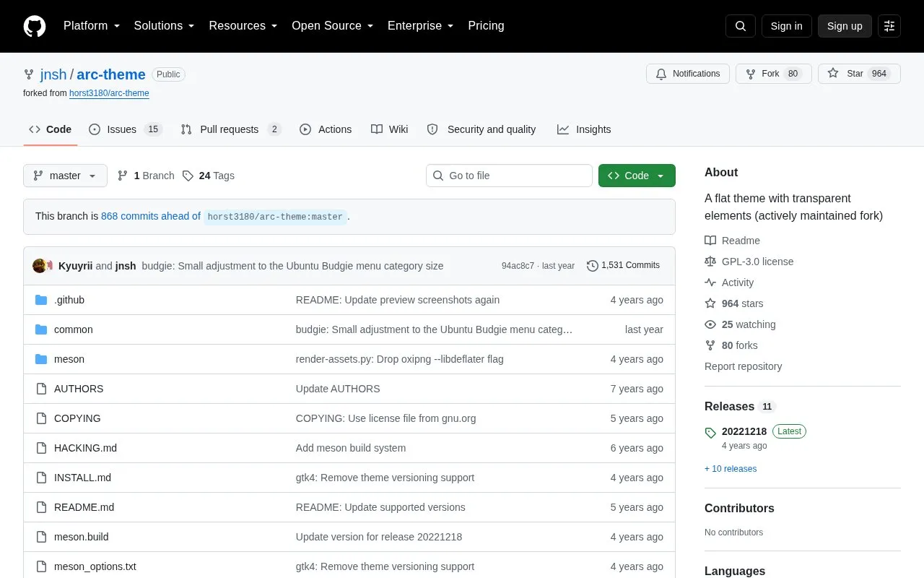Screen dimensions: 924x578
Task: Open the Wiki tab
Action: tap(390, 129)
